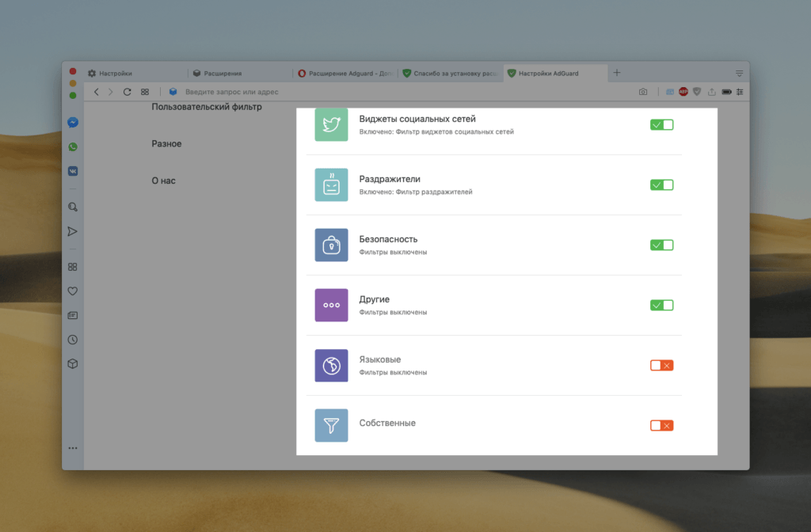Open the О нас section
Image resolution: width=811 pixels, height=532 pixels.
coord(163,180)
